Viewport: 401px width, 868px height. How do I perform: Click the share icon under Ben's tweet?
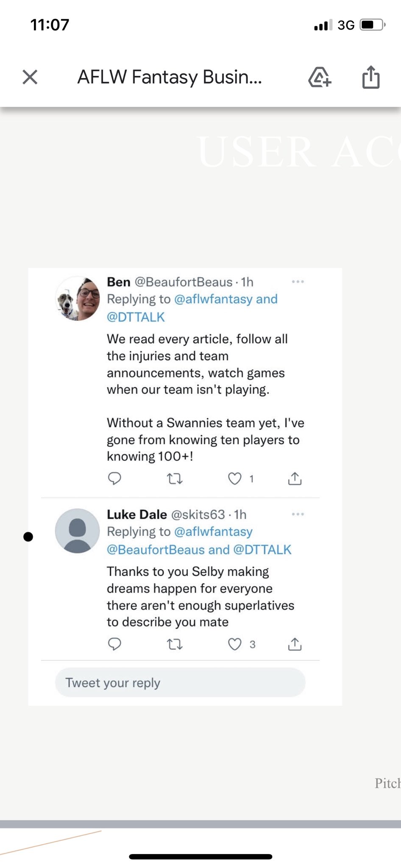[x=295, y=479]
